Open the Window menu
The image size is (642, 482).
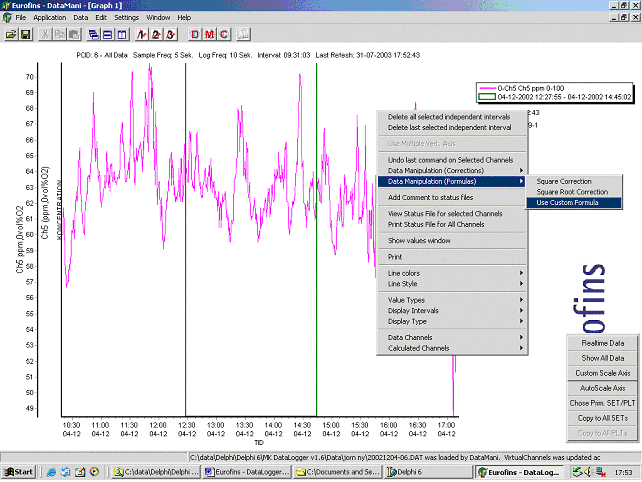click(x=158, y=18)
